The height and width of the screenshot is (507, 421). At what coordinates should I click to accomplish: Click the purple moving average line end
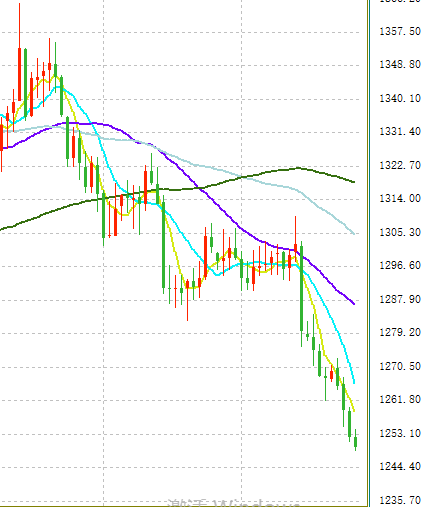tap(354, 304)
